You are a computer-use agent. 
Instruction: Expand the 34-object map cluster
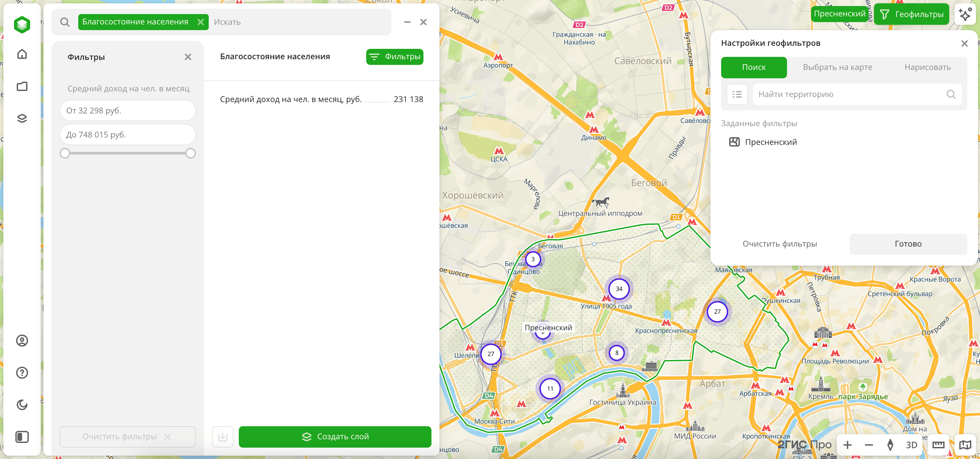coord(619,289)
